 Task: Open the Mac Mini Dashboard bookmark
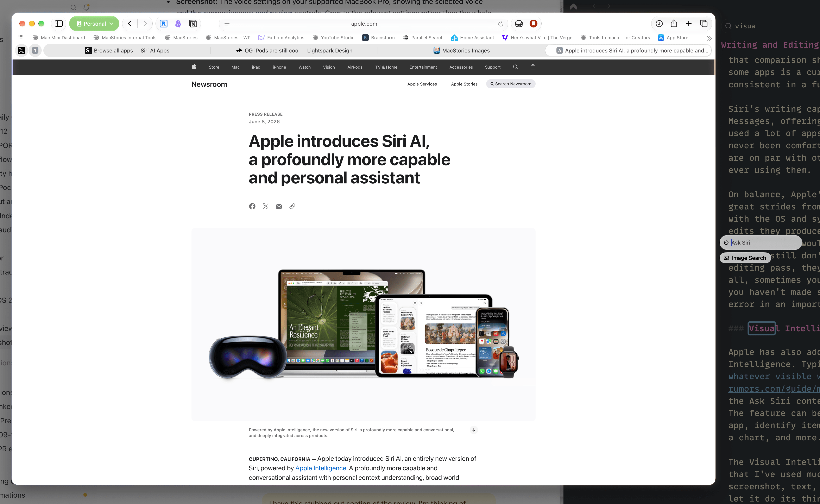(59, 38)
